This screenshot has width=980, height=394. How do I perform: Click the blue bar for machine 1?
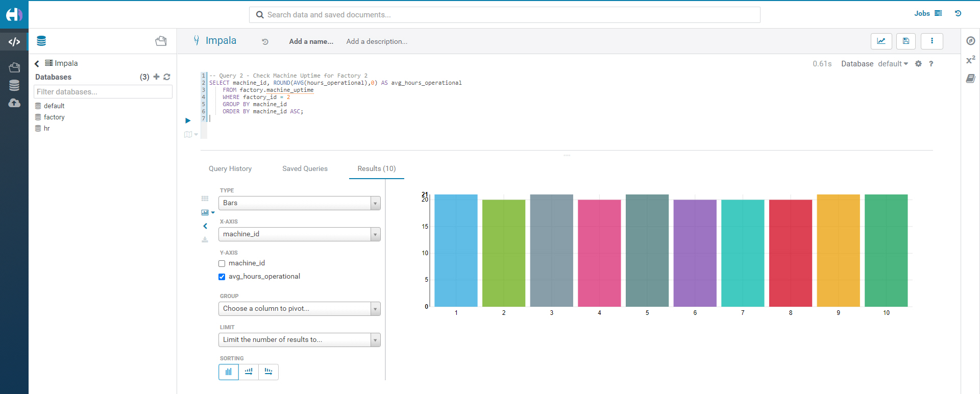pos(456,251)
